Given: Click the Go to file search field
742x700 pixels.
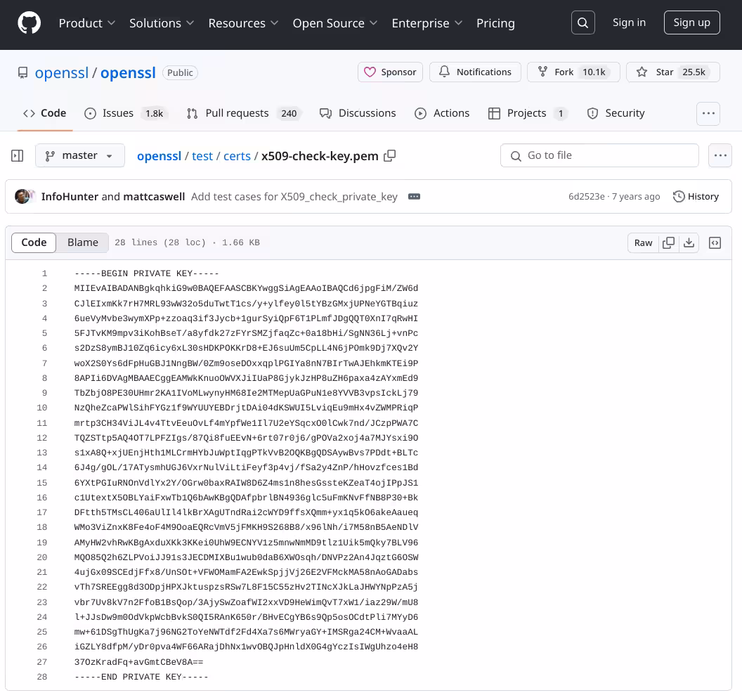Looking at the screenshot, I should [x=599, y=155].
